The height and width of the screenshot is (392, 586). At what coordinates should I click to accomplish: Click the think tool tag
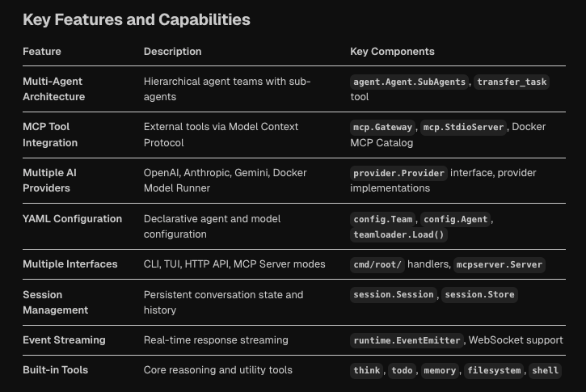pyautogui.click(x=367, y=370)
